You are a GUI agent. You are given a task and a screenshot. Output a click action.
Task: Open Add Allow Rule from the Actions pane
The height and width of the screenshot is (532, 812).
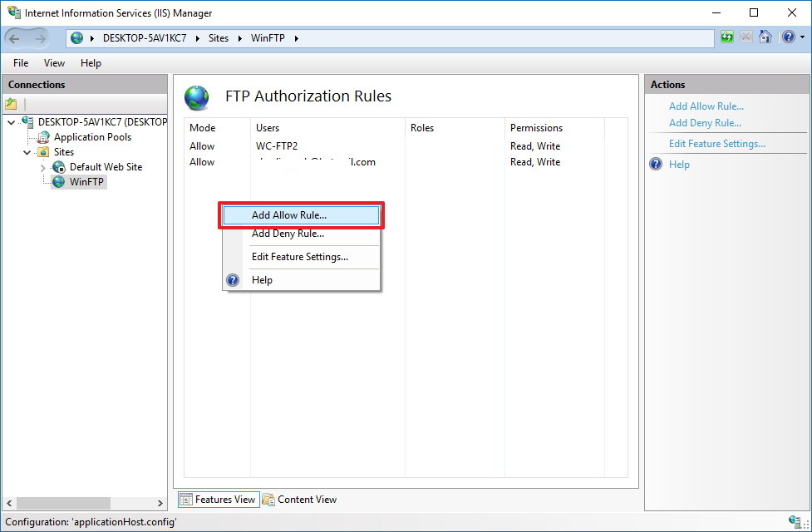706,106
